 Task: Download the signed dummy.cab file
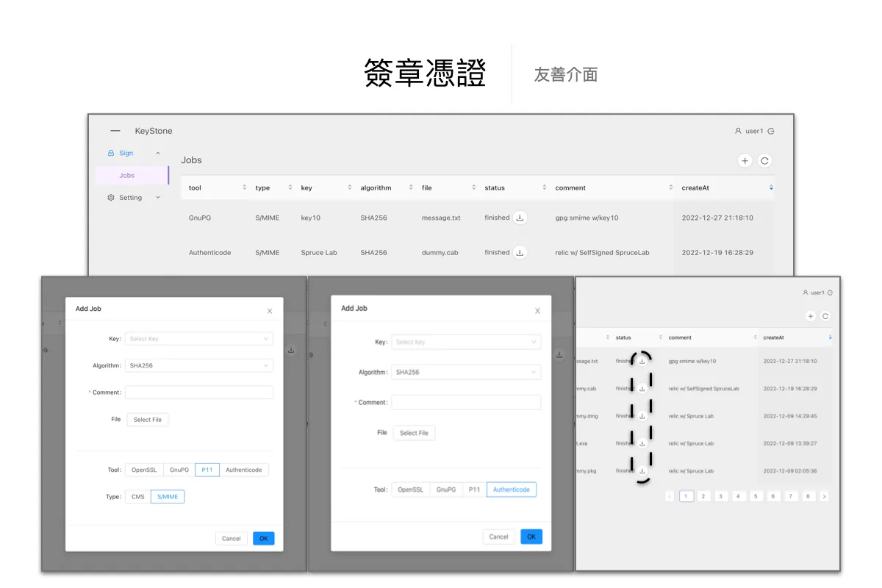coord(520,252)
